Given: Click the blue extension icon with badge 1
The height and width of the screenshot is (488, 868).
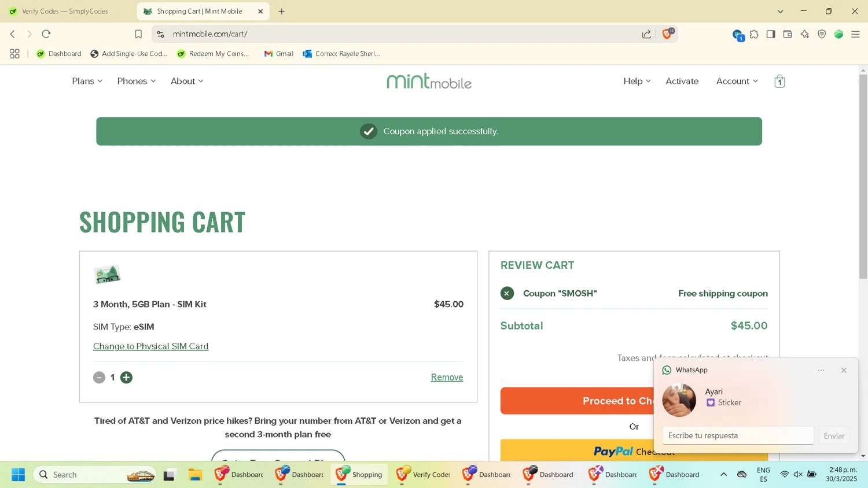Looking at the screenshot, I should (x=737, y=35).
